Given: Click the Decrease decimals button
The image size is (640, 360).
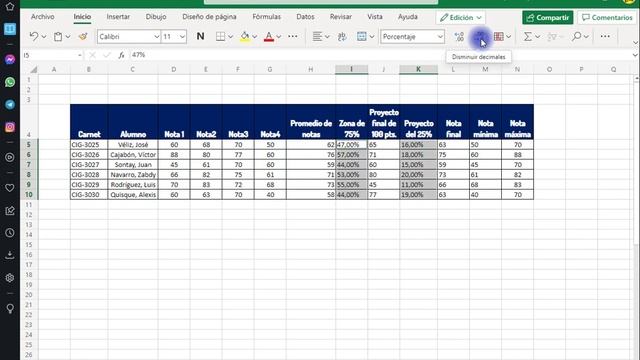Looking at the screenshot, I should pos(480,36).
